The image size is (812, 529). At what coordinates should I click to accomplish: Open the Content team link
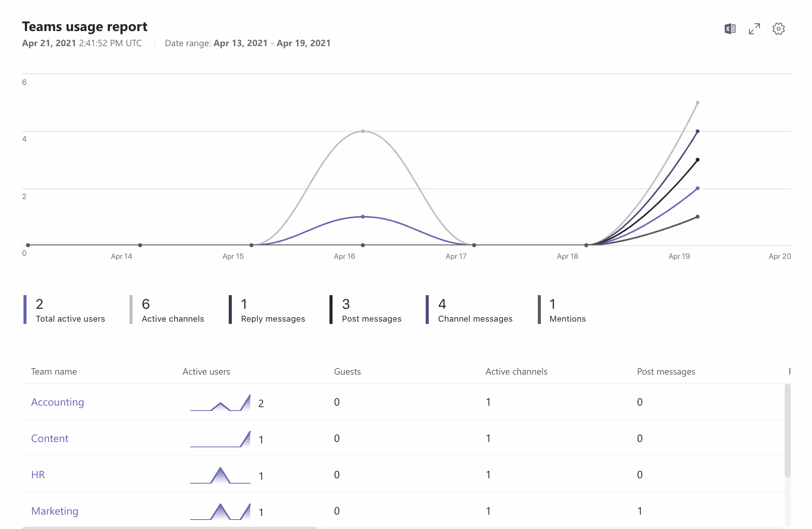click(x=50, y=438)
